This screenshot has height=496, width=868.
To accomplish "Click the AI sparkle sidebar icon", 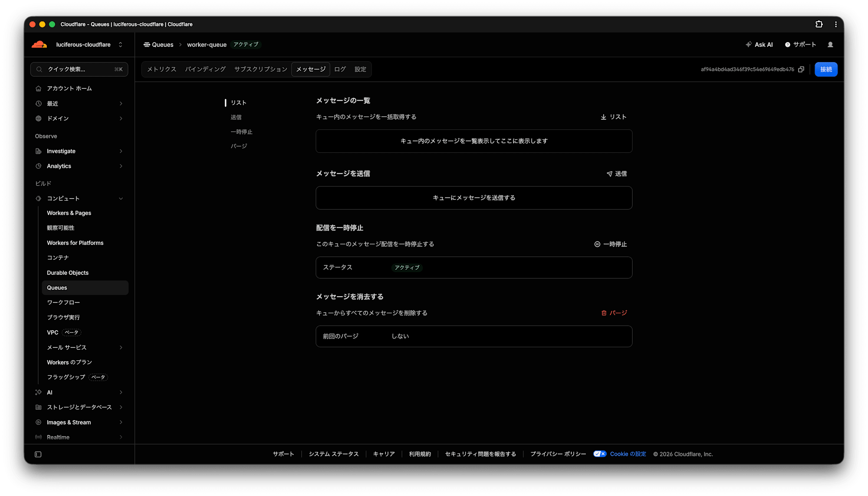I will coord(39,392).
